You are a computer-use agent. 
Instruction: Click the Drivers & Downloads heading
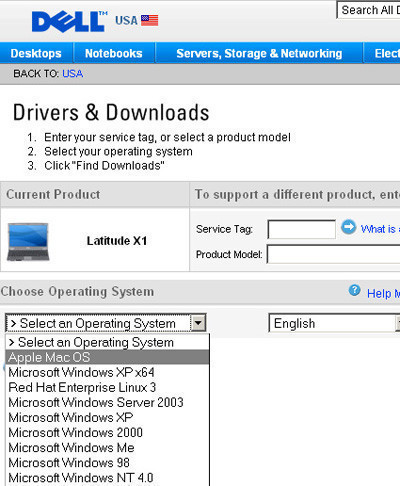111,112
